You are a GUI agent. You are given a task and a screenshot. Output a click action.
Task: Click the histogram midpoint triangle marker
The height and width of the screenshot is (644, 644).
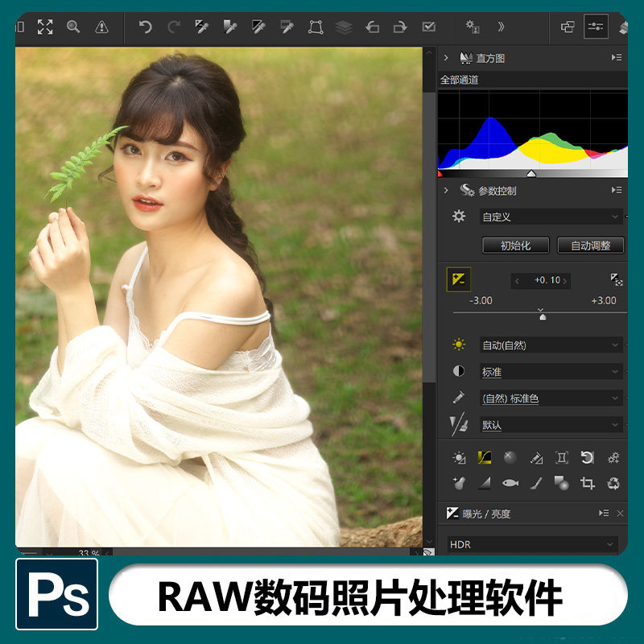pyautogui.click(x=531, y=174)
